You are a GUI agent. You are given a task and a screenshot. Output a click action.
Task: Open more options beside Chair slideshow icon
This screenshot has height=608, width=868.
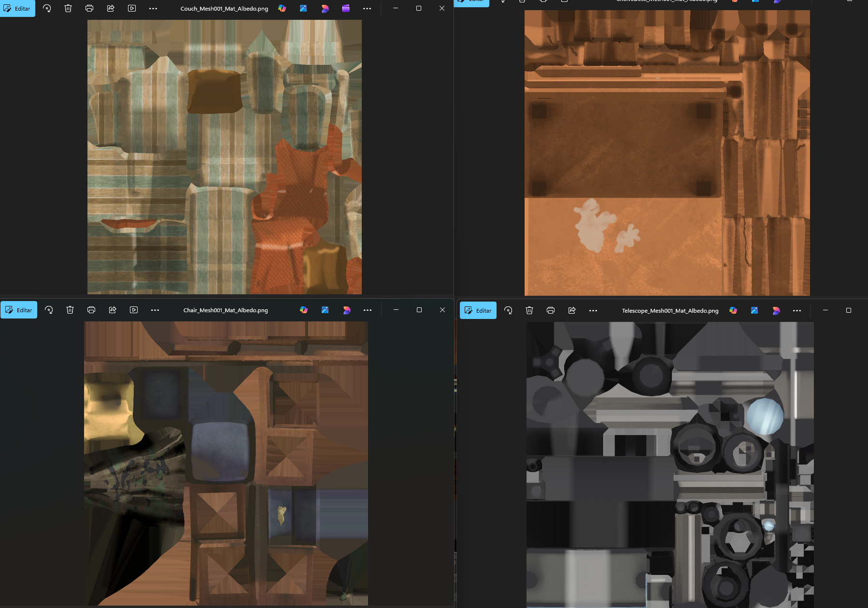155,310
